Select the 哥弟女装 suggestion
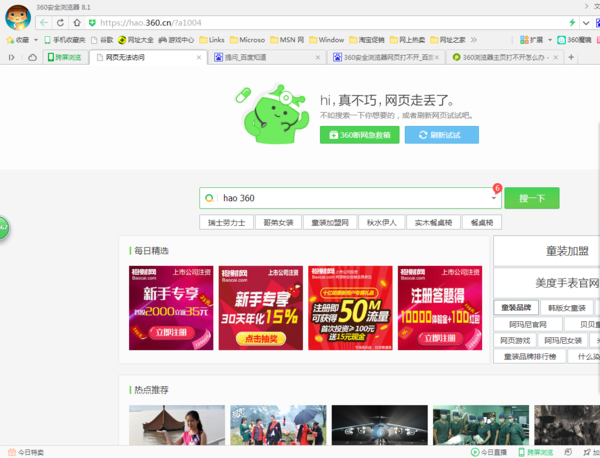The width and height of the screenshot is (600, 458). point(278,222)
